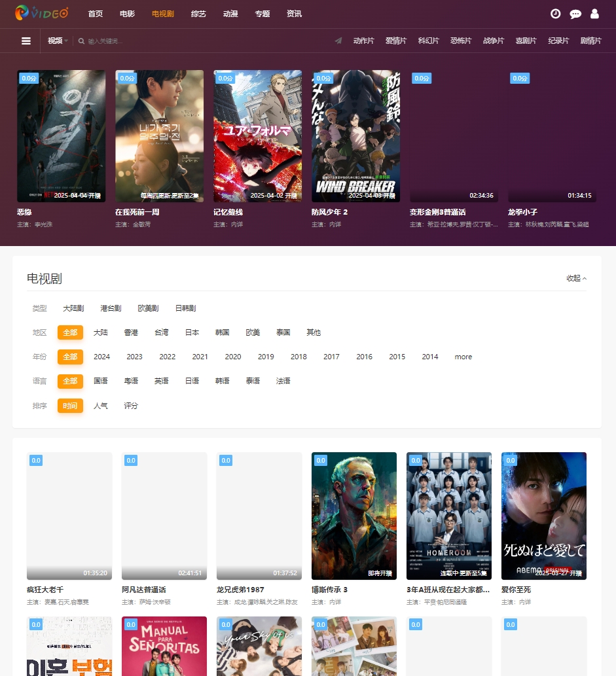Collapse the filter panel with 收起
Viewport: 616px width, 676px height.
[576, 278]
